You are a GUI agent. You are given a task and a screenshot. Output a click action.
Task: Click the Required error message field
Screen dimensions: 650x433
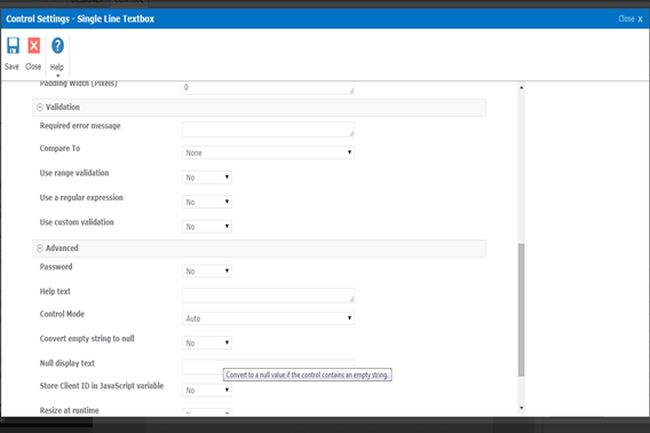268,129
